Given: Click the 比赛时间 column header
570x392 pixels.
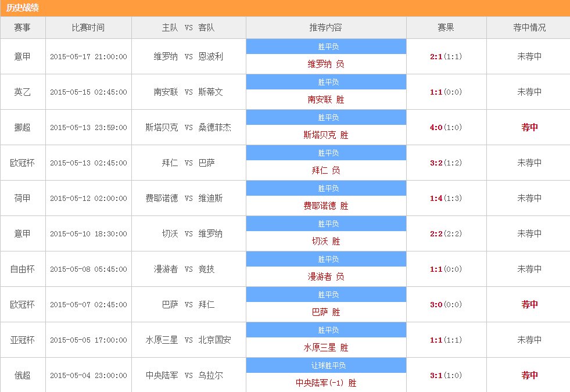Looking at the screenshot, I should click(x=89, y=27).
